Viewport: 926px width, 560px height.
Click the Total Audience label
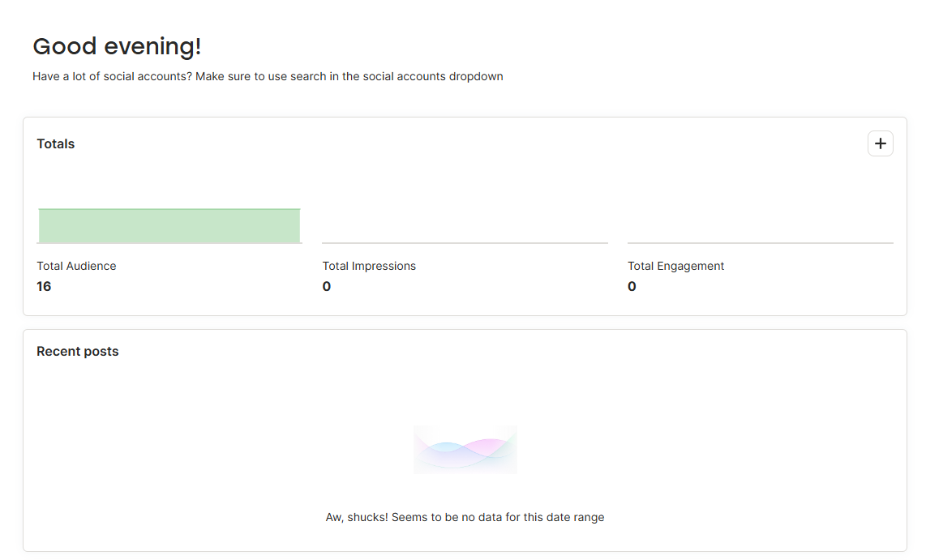(x=76, y=266)
